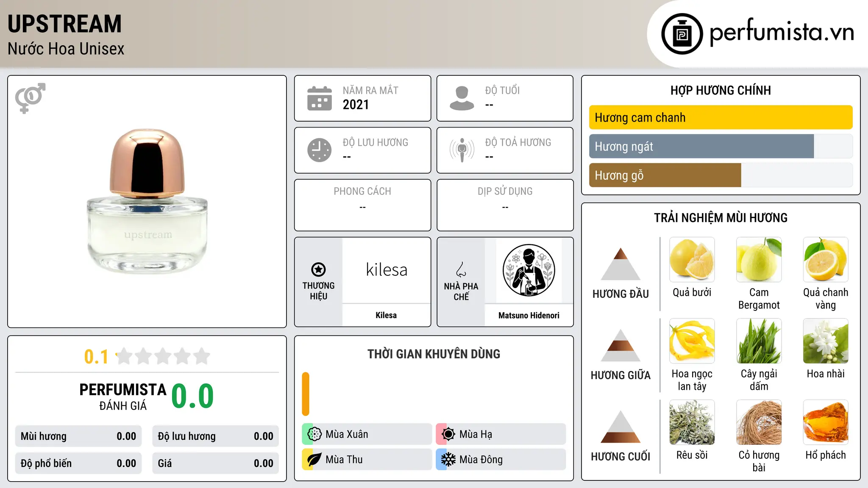
Task: Open the kilesa brand logo
Action: (x=387, y=270)
